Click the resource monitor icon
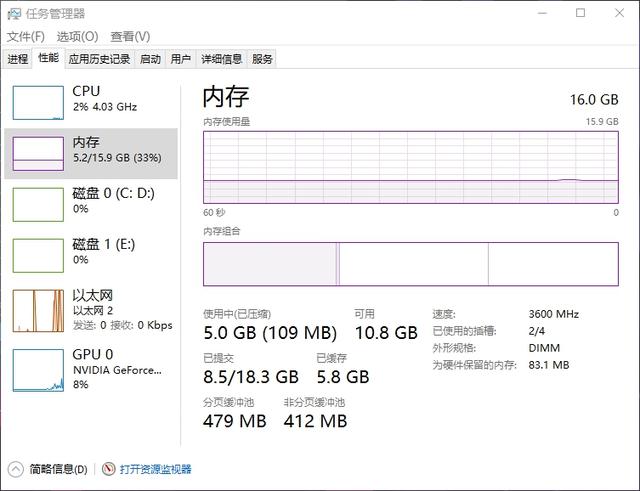640x491 pixels. [x=108, y=469]
